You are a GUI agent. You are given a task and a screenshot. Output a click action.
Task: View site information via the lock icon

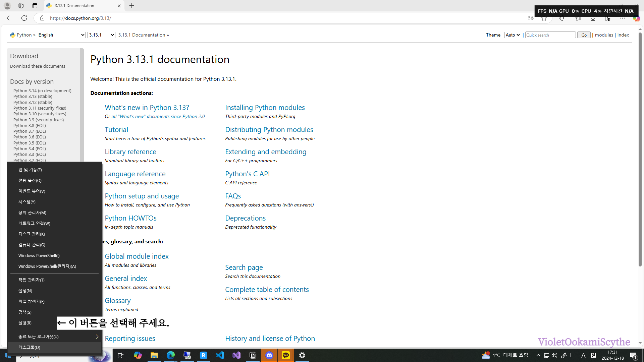tap(42, 18)
